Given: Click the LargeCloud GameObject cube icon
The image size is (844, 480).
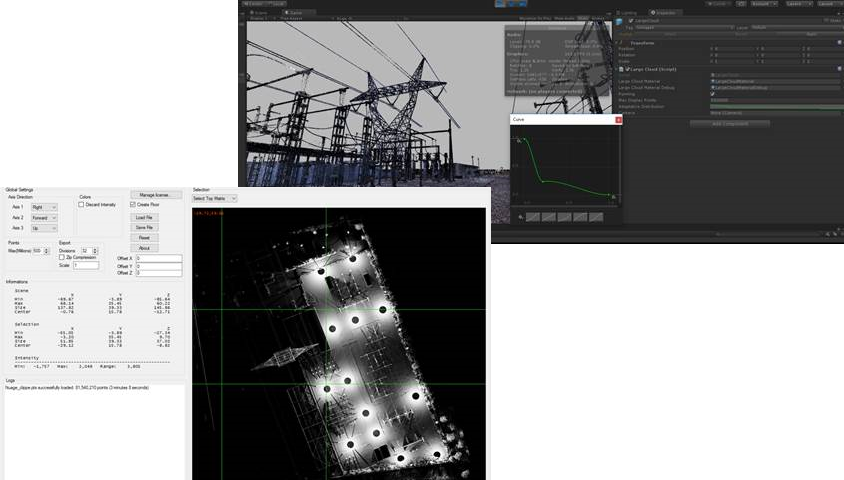Looking at the screenshot, I should pos(620,22).
